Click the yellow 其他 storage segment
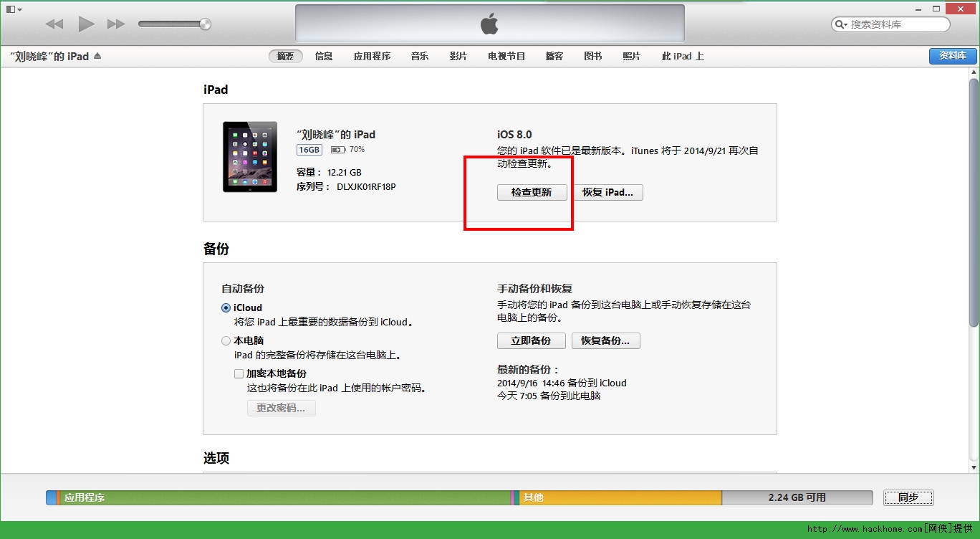This screenshot has width=980, height=539. pyautogui.click(x=620, y=497)
